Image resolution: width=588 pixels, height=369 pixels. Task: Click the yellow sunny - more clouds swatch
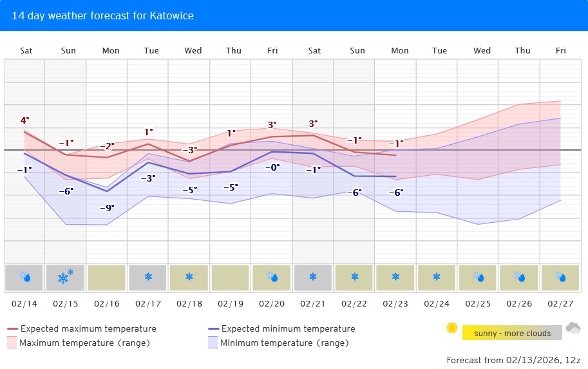point(512,333)
